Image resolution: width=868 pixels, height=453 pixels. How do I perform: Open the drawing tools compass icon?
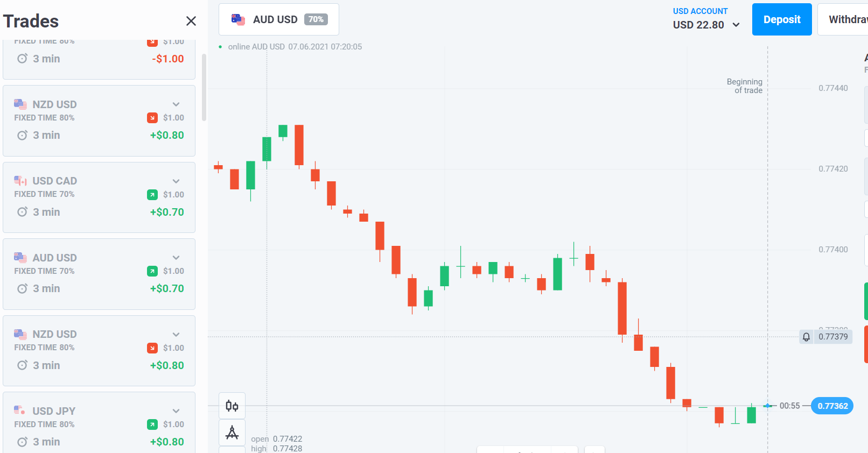point(232,433)
